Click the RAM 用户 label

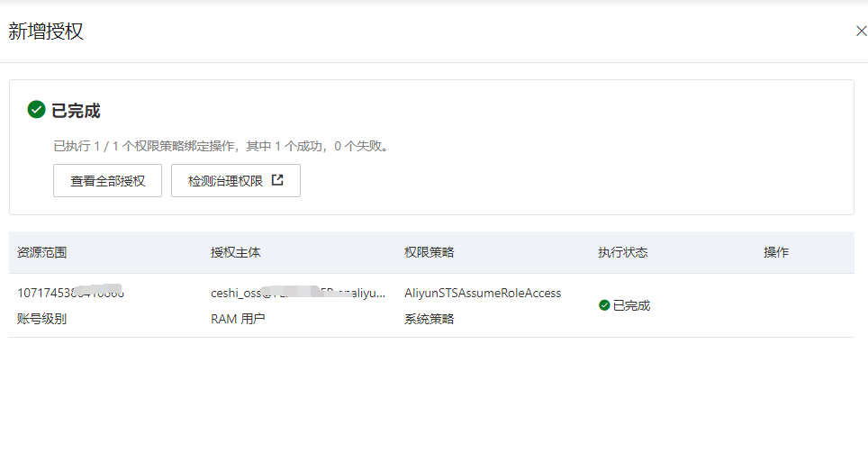238,319
